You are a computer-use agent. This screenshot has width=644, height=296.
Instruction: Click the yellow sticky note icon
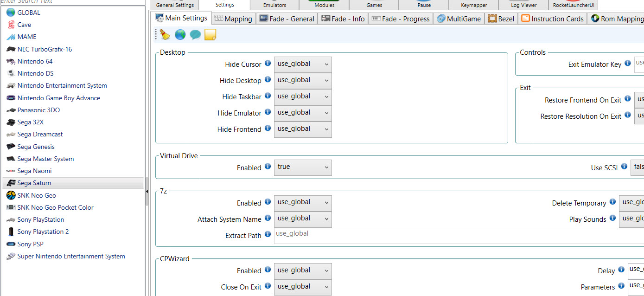210,35
